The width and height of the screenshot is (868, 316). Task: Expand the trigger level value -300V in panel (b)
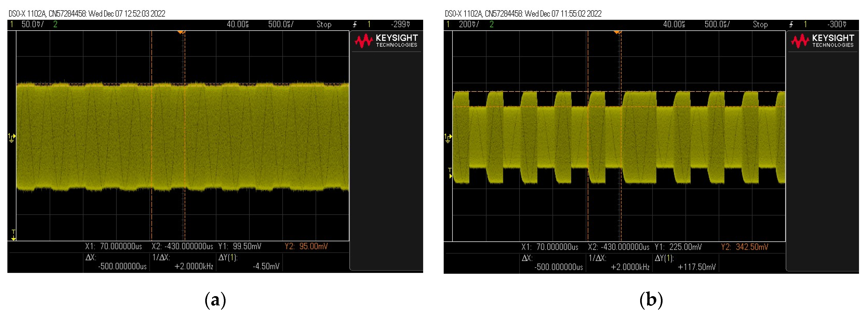(837, 24)
